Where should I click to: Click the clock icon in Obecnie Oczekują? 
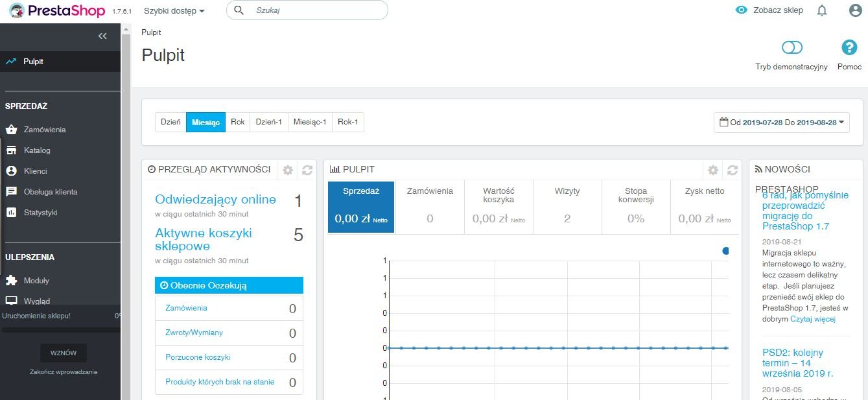coord(164,285)
